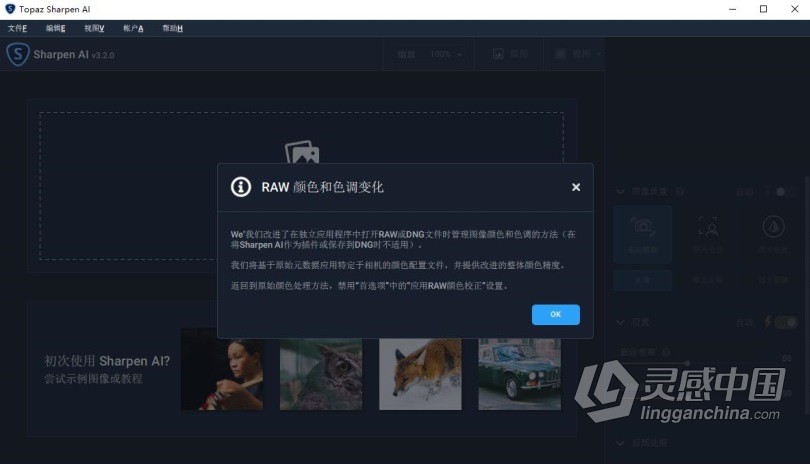
Task: Click the sample images tutorial text
Action: [94, 379]
